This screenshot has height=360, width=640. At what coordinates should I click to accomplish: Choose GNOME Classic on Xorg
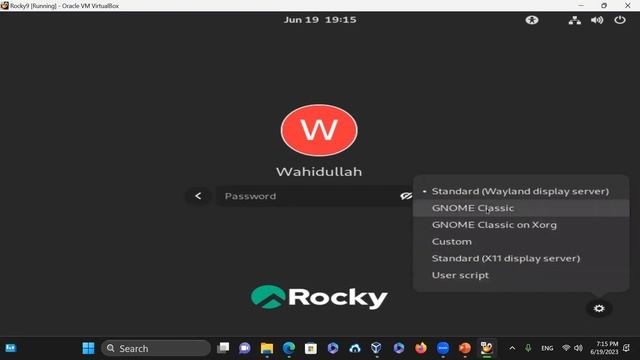point(521,224)
